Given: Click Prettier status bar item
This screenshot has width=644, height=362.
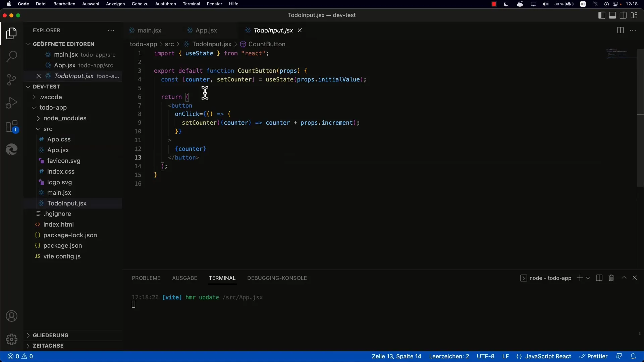Looking at the screenshot, I should point(593,356).
